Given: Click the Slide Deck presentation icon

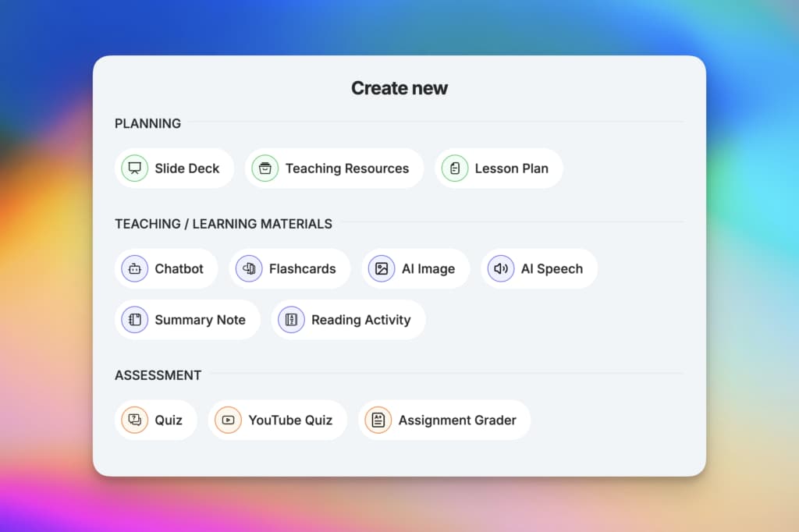Looking at the screenshot, I should tap(134, 168).
